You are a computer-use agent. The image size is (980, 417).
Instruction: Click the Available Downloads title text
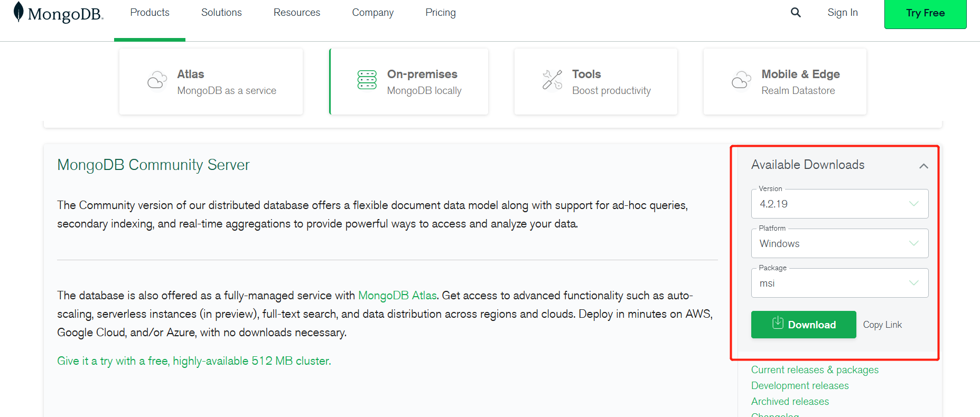point(808,165)
